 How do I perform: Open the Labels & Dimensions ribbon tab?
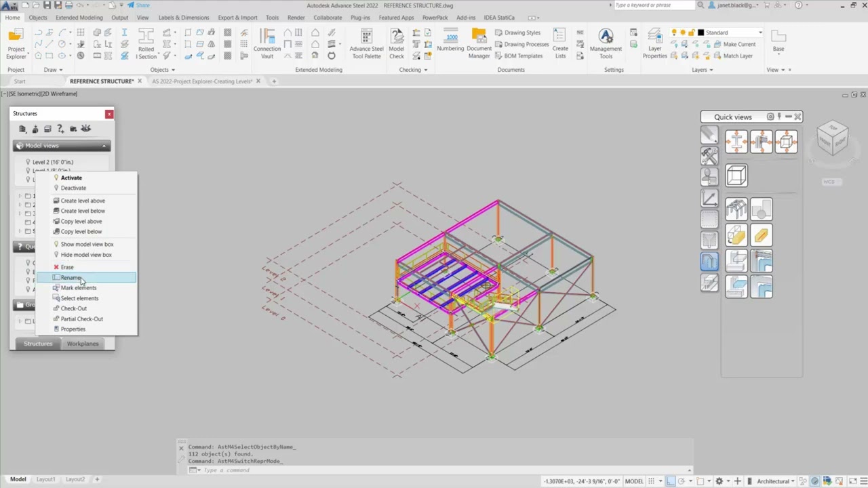pyautogui.click(x=184, y=18)
